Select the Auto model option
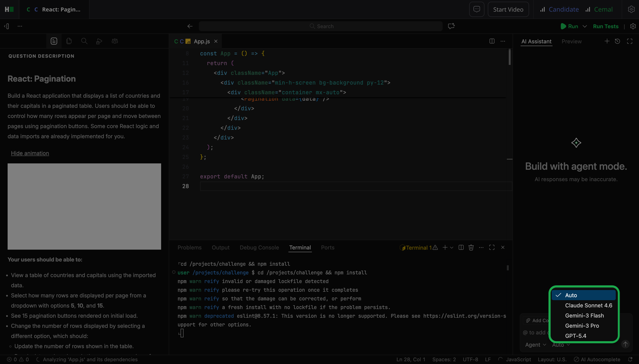Viewport: 639px width, 364px height. 571,295
